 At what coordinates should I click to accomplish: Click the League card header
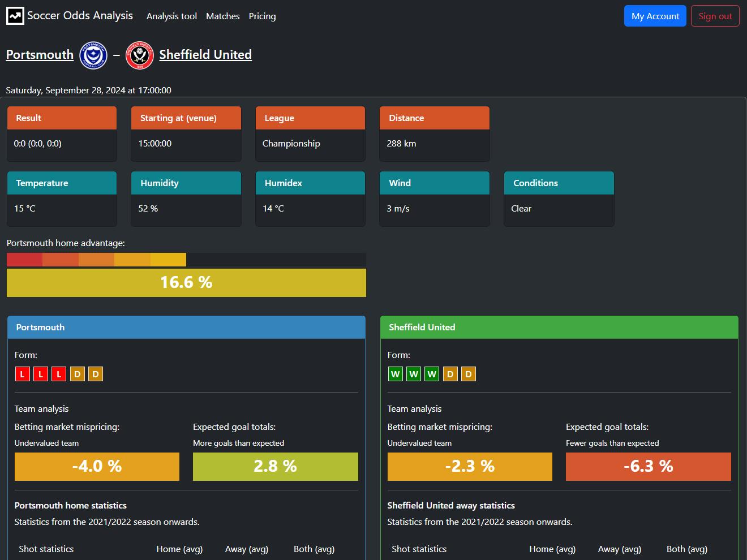tap(310, 118)
